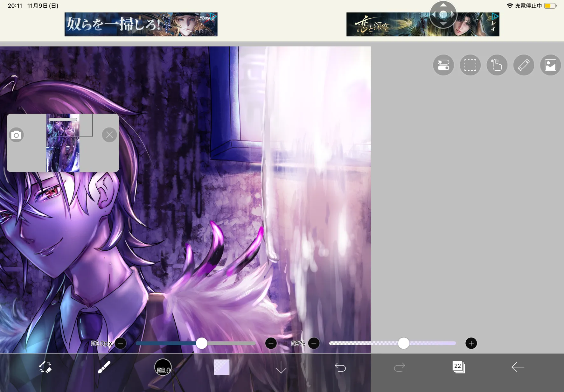Open the current color swatch

[x=222, y=367]
